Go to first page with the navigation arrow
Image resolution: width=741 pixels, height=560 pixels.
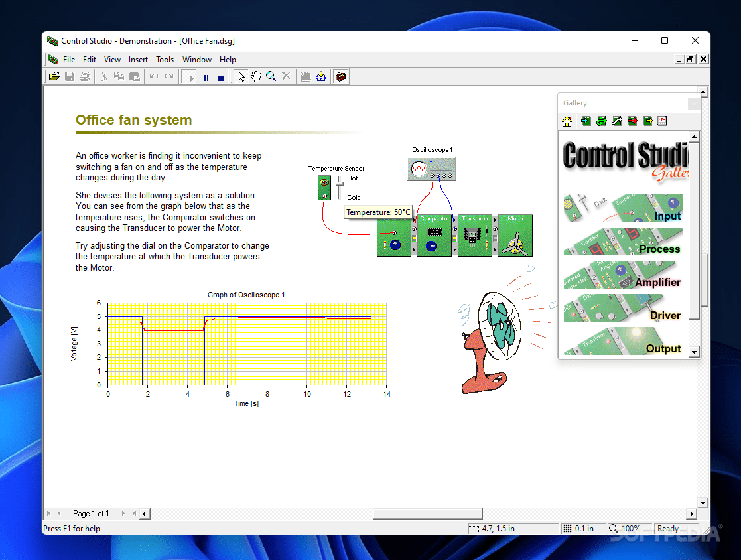click(48, 513)
